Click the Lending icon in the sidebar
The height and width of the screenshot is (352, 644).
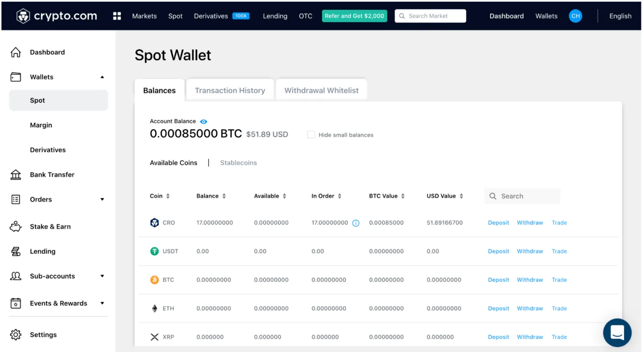(x=16, y=251)
